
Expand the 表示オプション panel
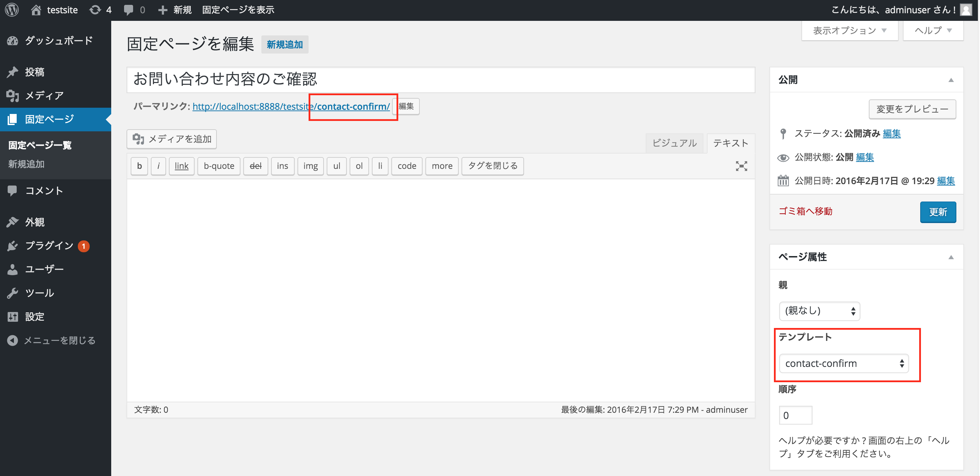pyautogui.click(x=850, y=30)
